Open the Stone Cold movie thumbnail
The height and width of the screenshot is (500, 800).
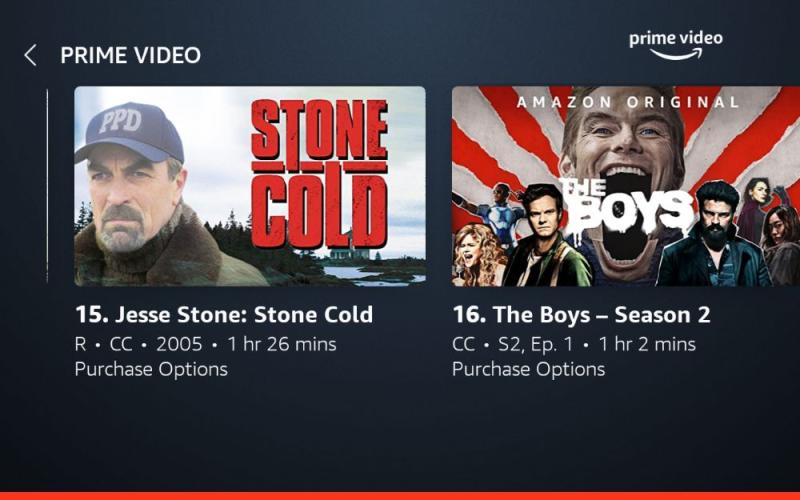tap(250, 186)
